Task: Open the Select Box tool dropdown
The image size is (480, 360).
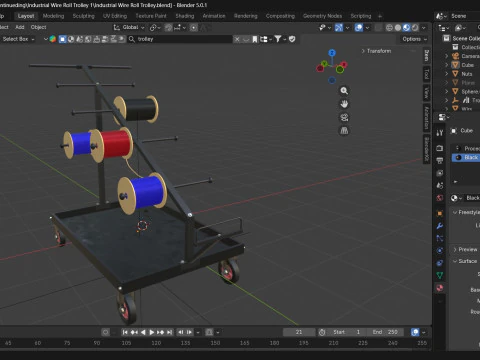Action: tap(18, 39)
